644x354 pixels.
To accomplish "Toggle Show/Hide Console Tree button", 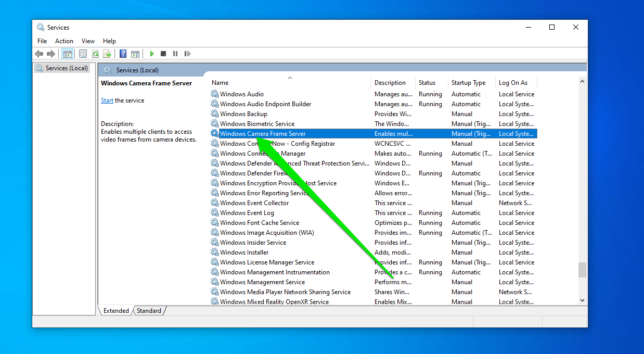I will pos(67,54).
